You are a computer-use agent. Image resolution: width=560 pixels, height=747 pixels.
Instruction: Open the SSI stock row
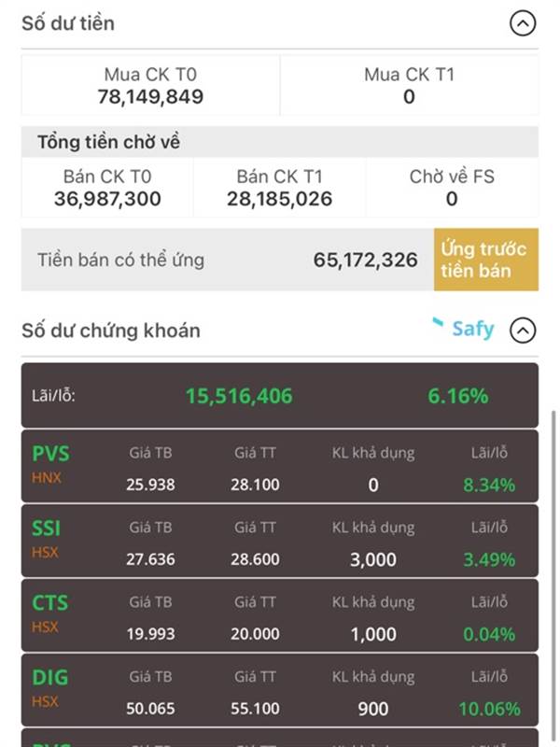click(x=279, y=542)
